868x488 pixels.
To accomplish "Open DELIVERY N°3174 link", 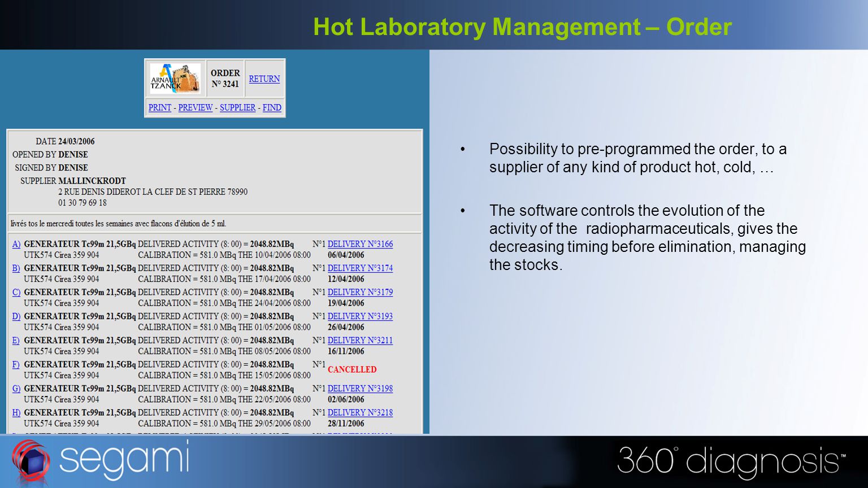I will point(360,268).
